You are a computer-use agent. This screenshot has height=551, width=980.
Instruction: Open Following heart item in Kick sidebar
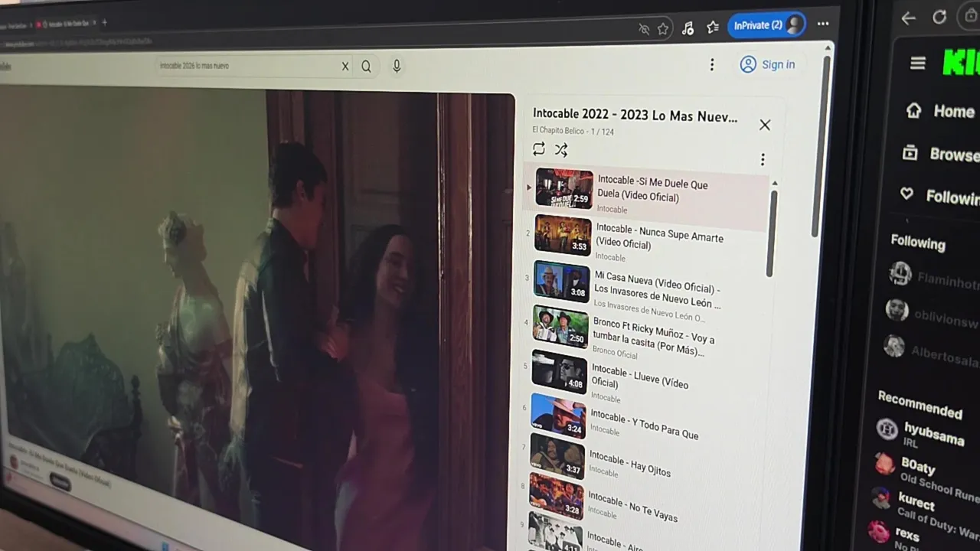tap(939, 197)
